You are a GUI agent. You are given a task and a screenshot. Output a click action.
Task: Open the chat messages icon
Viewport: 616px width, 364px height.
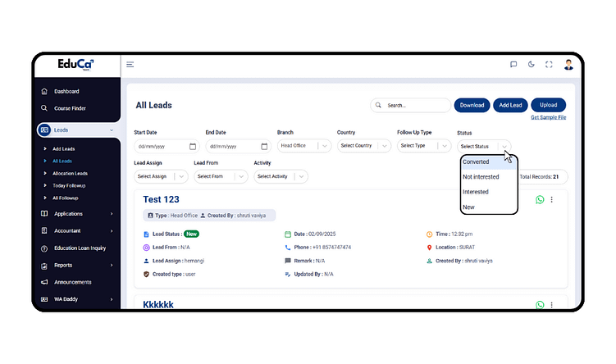513,65
